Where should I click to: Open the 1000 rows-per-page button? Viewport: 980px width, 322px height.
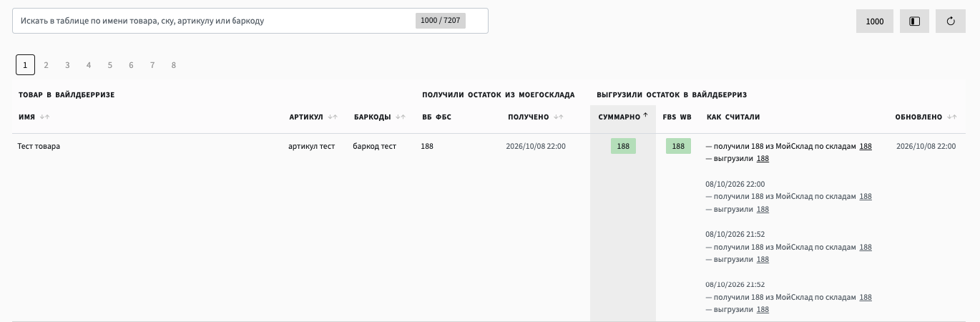tap(874, 21)
